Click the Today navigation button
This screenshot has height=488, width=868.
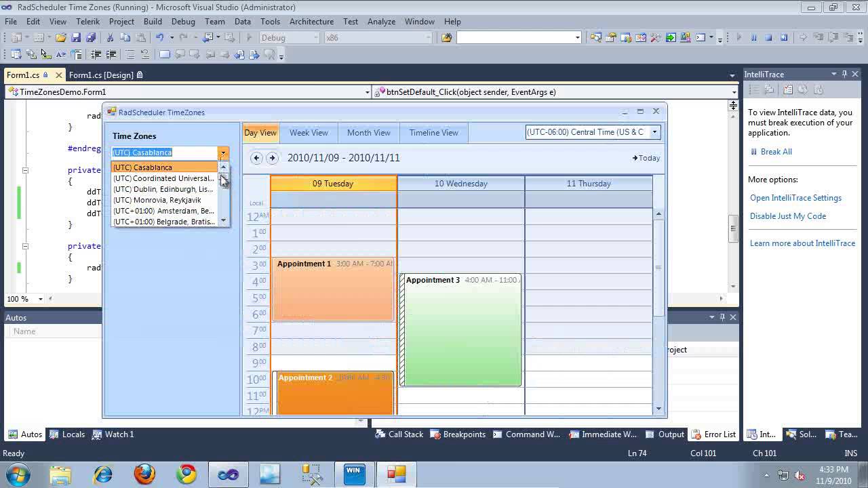(646, 158)
